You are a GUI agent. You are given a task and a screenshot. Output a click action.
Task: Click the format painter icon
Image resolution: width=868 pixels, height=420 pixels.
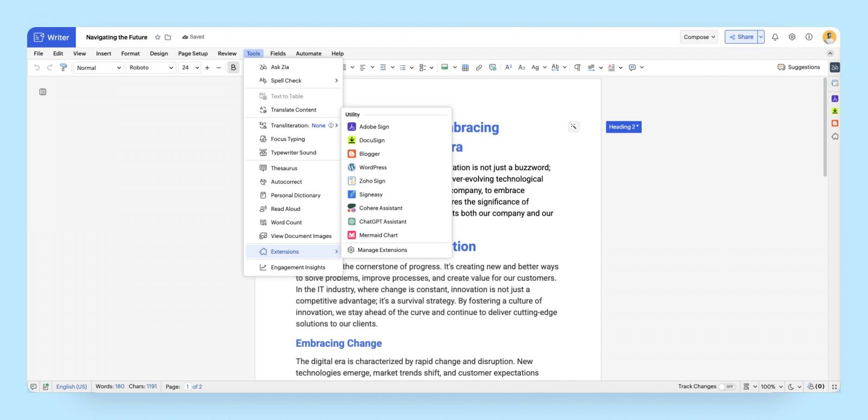pos(63,68)
